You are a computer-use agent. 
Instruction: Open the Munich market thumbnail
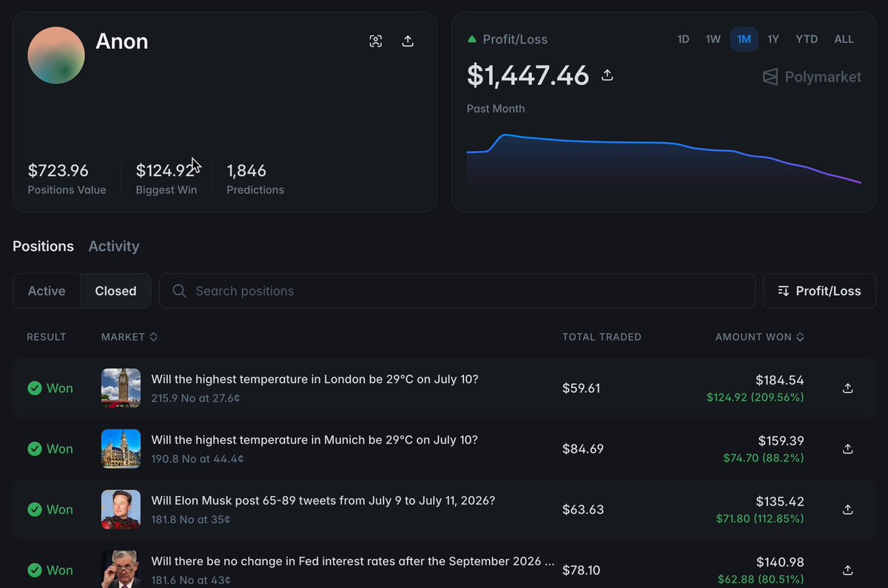(x=121, y=449)
